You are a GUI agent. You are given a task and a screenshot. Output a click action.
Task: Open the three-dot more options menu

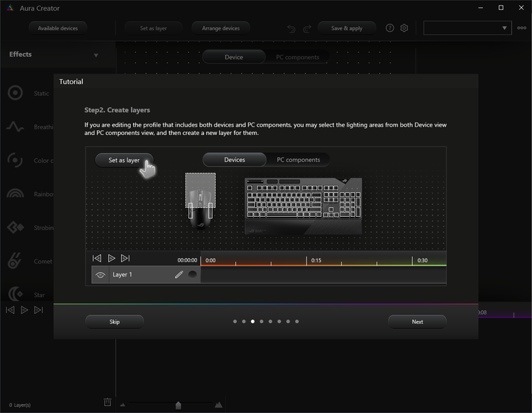[522, 28]
